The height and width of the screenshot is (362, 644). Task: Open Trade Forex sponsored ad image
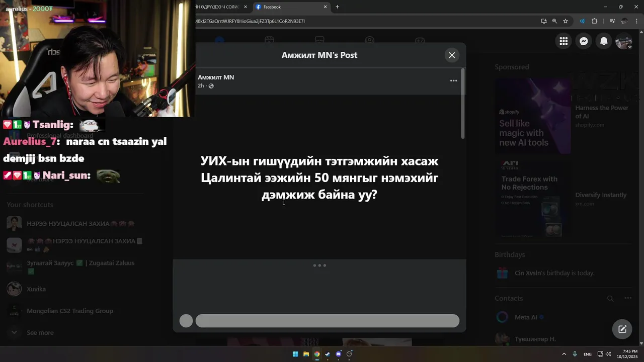click(533, 198)
